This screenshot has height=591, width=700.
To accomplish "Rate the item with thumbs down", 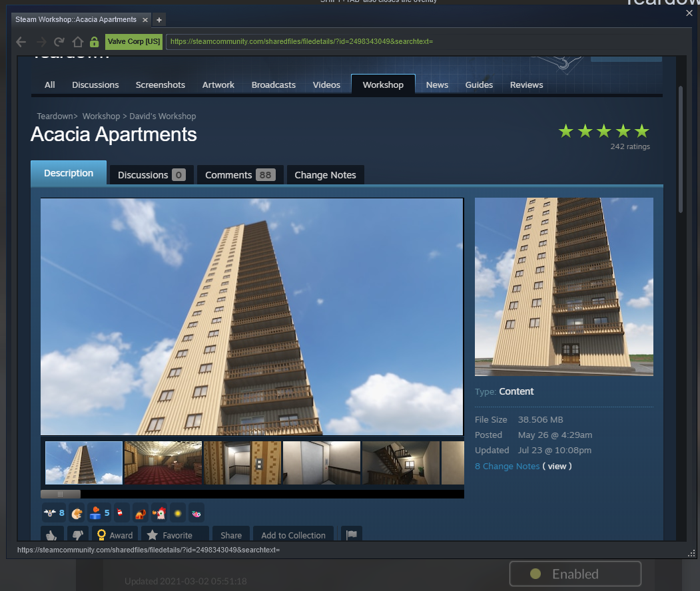I will [x=78, y=534].
